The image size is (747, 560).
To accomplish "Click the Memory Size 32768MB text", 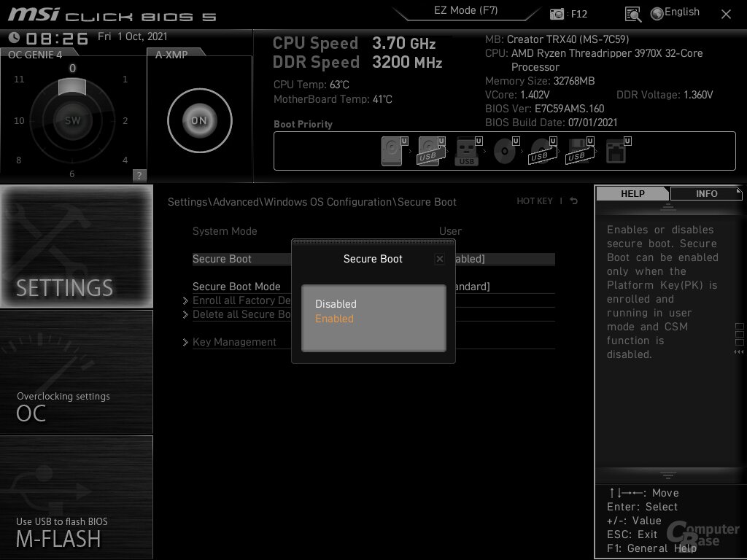I will tap(540, 81).
